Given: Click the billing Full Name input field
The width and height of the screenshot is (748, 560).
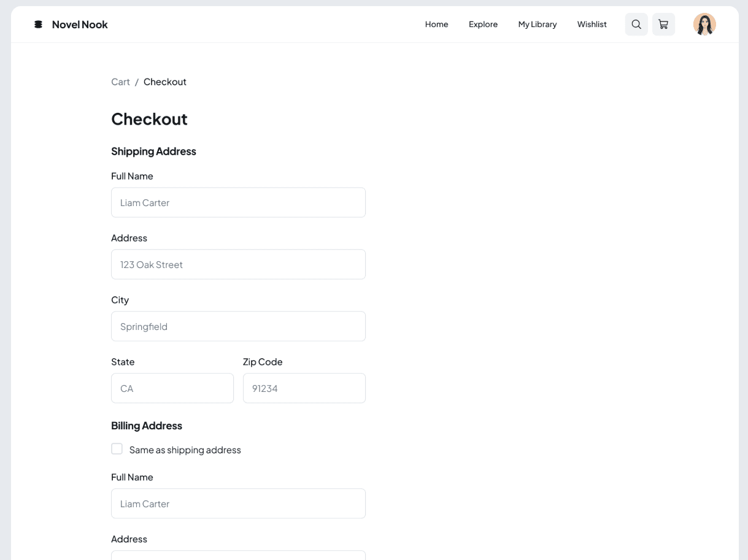Looking at the screenshot, I should tap(238, 503).
